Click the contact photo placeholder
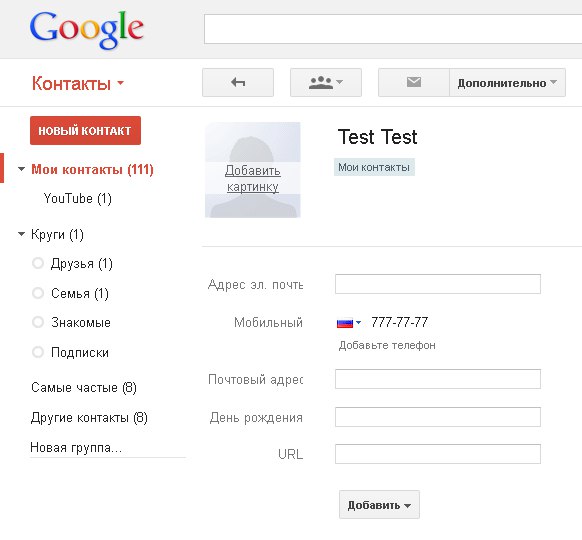The image size is (582, 540). pyautogui.click(x=253, y=170)
